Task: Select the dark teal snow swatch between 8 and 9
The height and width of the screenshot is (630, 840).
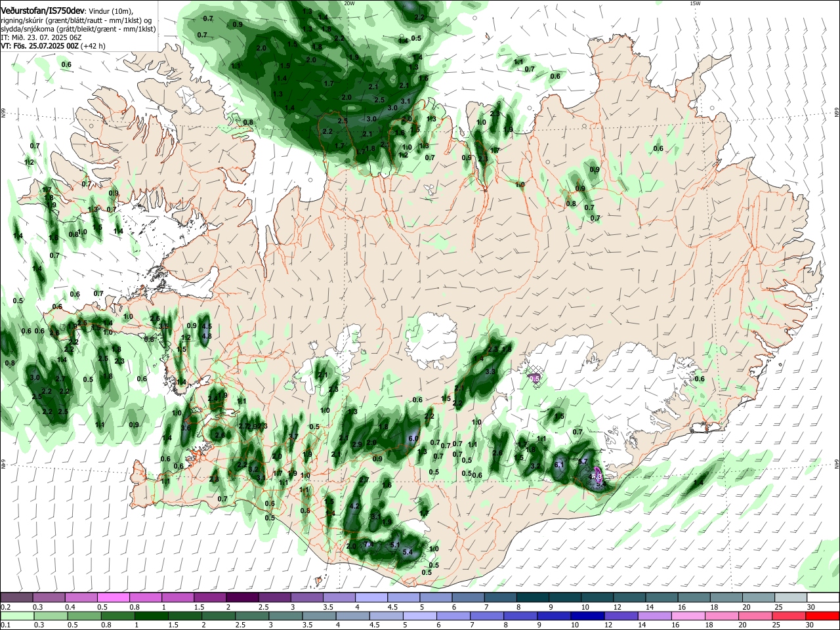Action: [x=532, y=597]
